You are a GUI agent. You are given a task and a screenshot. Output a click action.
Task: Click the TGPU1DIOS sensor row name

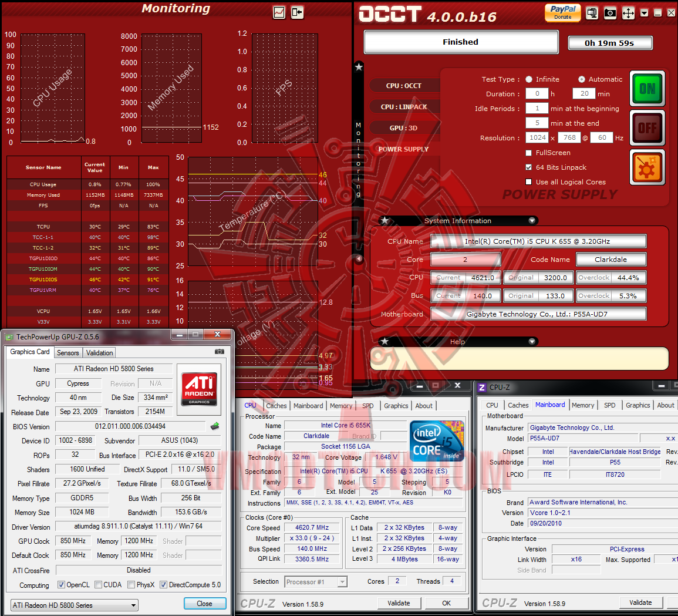click(x=43, y=280)
